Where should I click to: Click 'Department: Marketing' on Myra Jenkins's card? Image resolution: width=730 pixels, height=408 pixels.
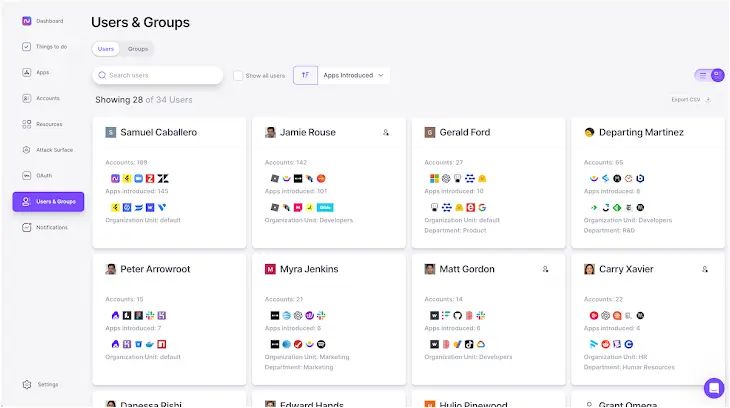299,367
